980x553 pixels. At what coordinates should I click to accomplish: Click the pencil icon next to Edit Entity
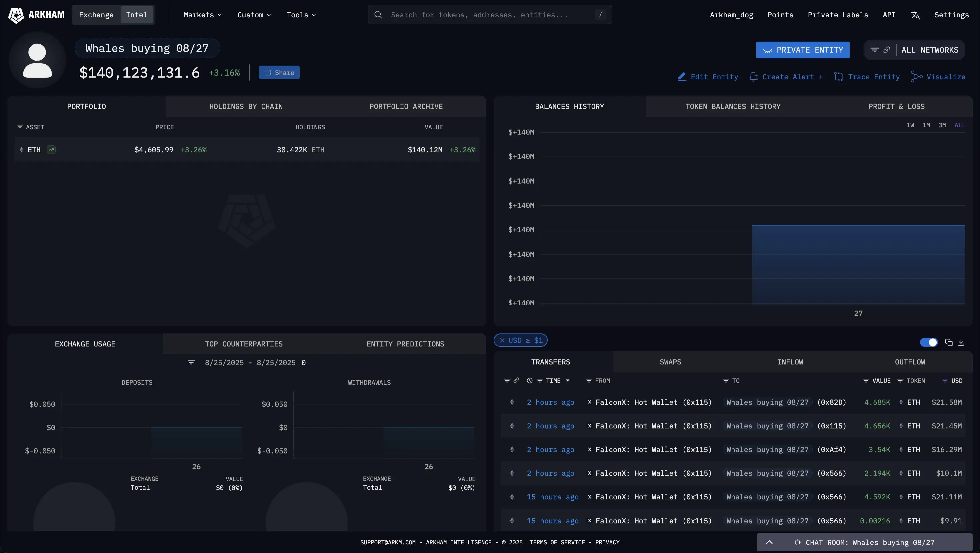(x=682, y=77)
